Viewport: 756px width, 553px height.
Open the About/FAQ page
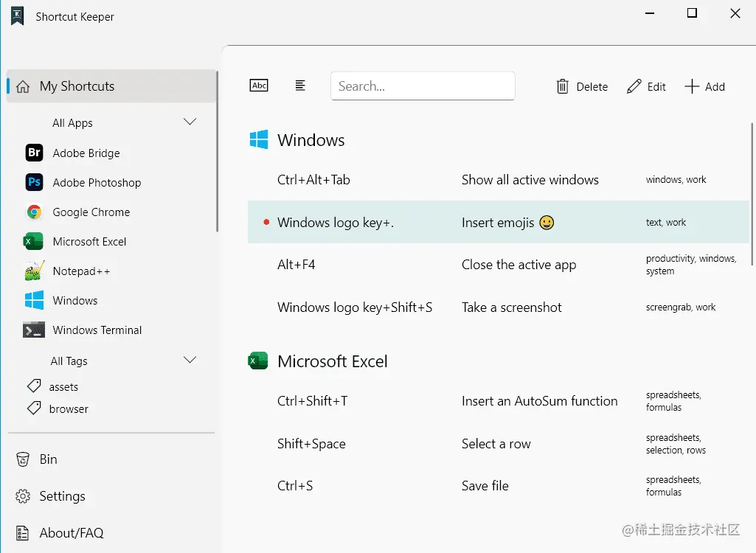pyautogui.click(x=72, y=533)
